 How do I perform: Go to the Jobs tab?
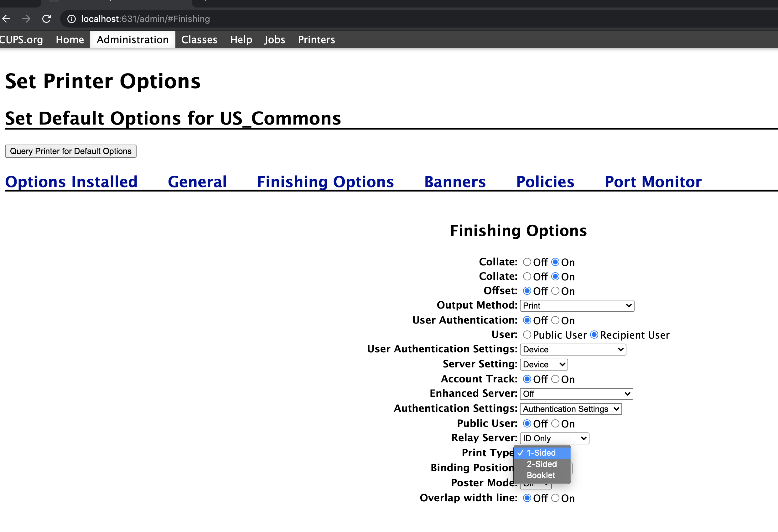274,39
